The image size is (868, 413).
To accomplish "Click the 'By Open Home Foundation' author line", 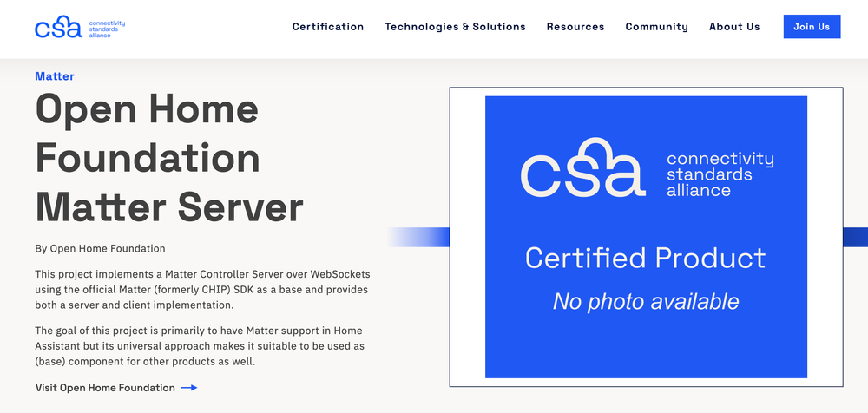I will pos(100,248).
